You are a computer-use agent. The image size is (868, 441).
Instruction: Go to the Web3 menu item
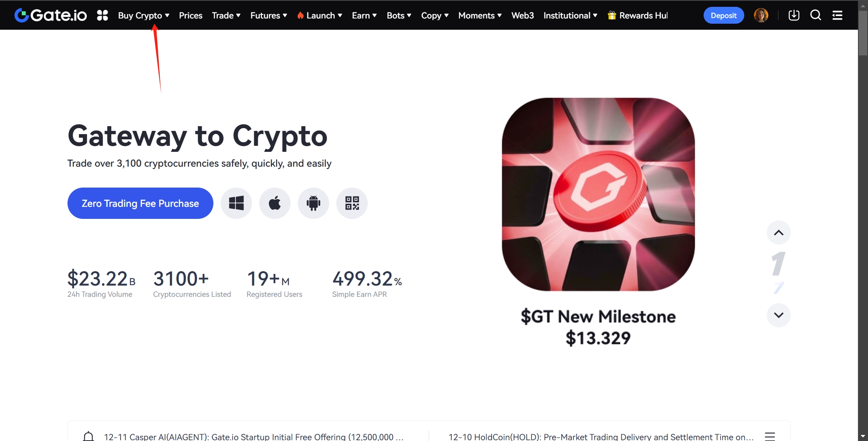pos(522,15)
